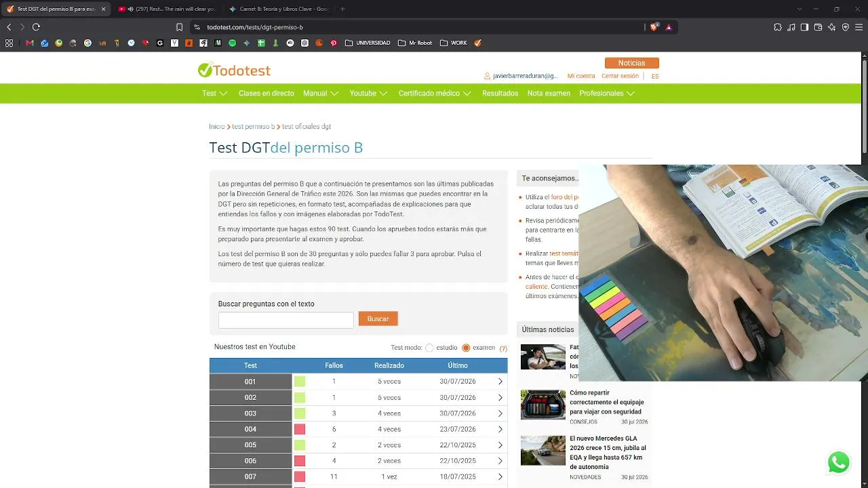Open the Resultados menu item

point(500,94)
